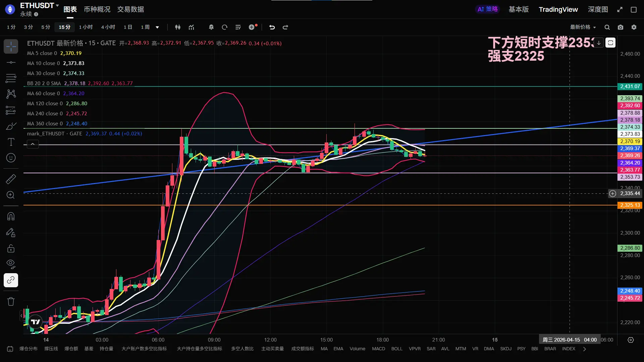Click the ruler measure tool
Viewport: 644px width, 362px height.
(11, 179)
